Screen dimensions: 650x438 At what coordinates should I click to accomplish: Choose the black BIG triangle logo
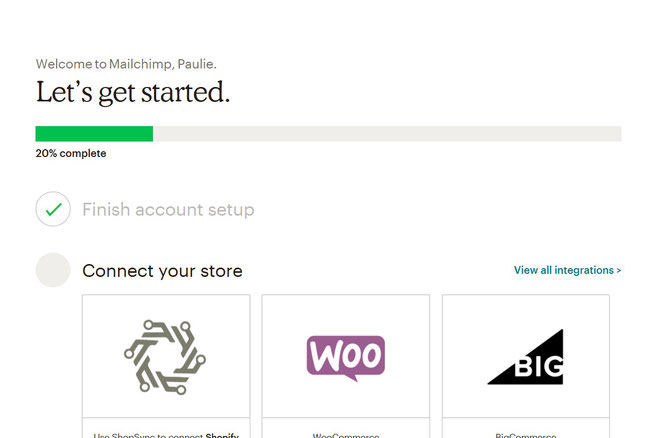click(x=526, y=357)
